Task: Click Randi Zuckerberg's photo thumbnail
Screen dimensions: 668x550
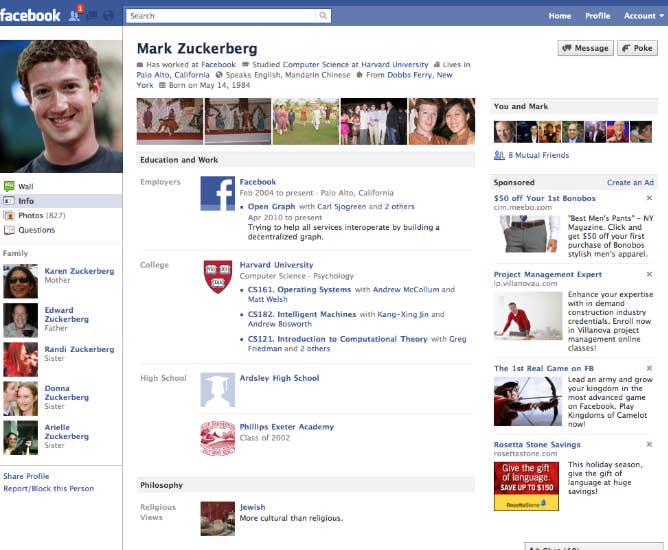Action: coord(20,360)
